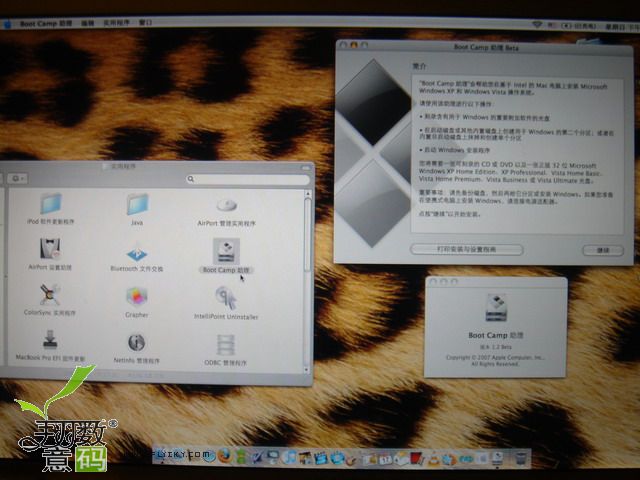This screenshot has height=480, width=640.
Task: Open ColorSync 实用程序
Action: click(x=50, y=295)
